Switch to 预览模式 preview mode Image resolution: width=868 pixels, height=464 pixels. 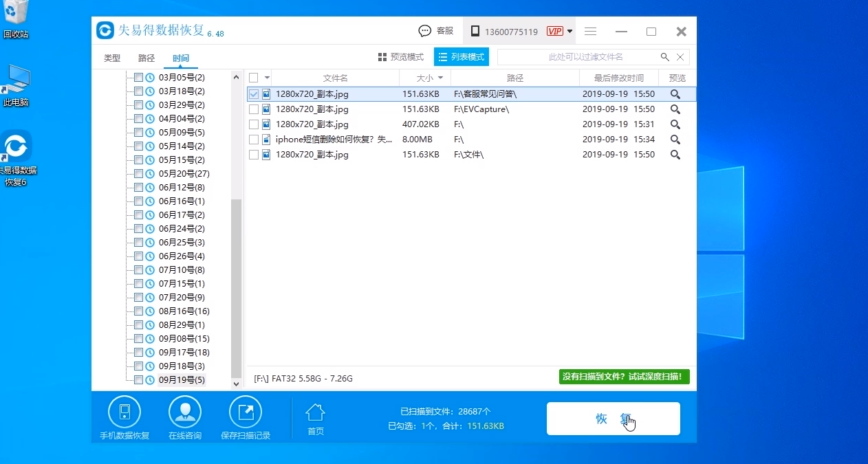(x=401, y=57)
